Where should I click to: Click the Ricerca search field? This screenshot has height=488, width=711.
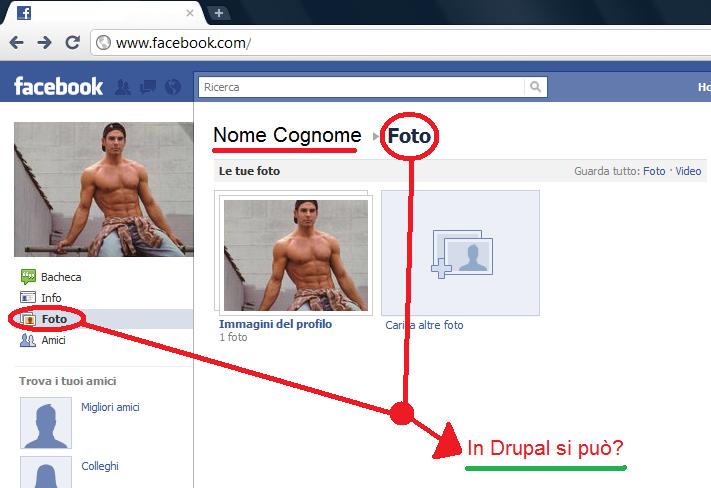361,87
